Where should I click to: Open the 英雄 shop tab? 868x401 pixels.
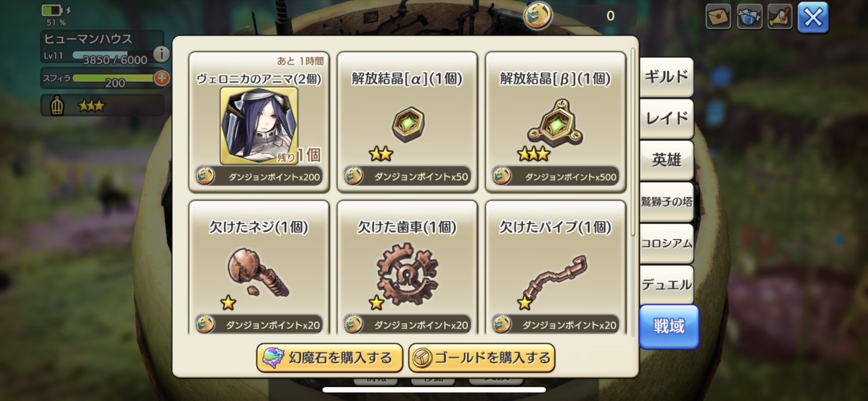(667, 160)
